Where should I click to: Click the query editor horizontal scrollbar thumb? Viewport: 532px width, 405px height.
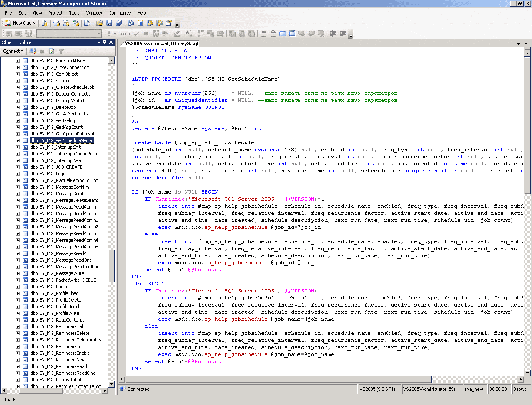(x=278, y=379)
